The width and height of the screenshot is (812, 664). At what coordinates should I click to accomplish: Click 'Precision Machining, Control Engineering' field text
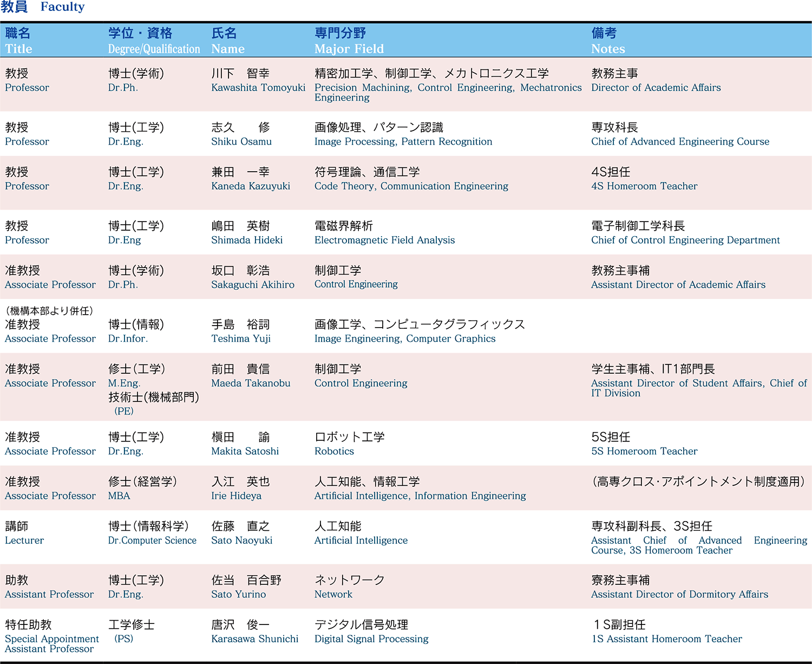(415, 88)
